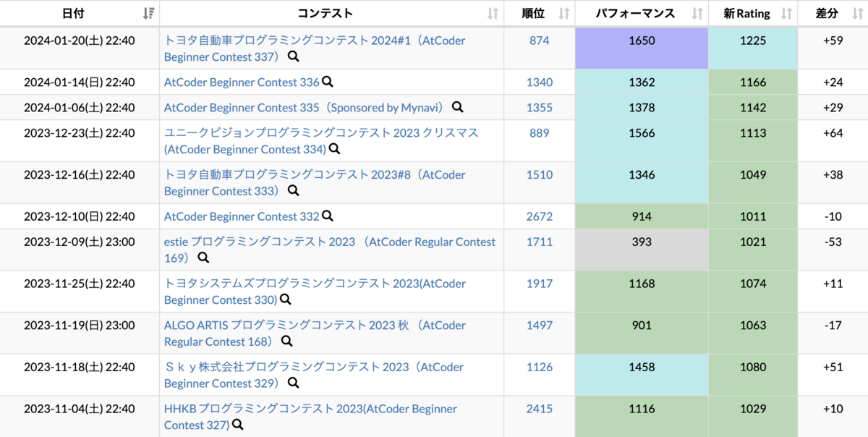The height and width of the screenshot is (437, 868).
Task: Select date cell 2024-01-20(土) 22:40
Action: point(80,48)
